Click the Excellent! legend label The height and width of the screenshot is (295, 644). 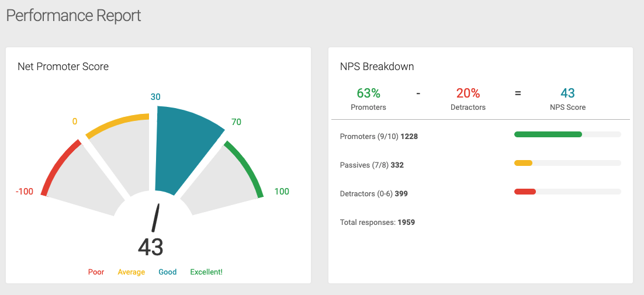tap(206, 272)
